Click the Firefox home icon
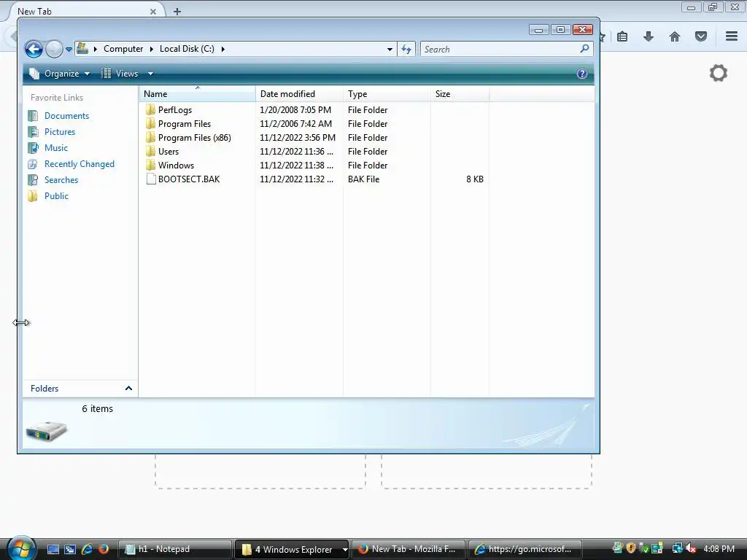The height and width of the screenshot is (560, 747). pos(675,36)
